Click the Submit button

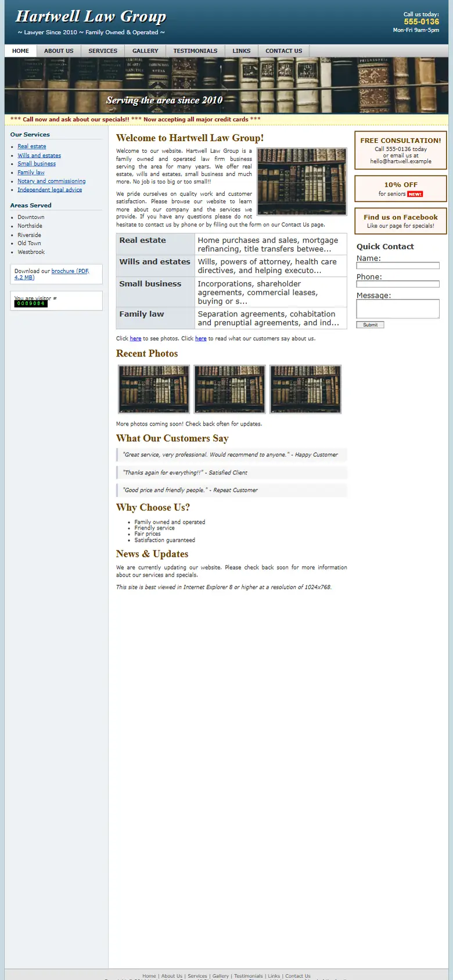[371, 325]
